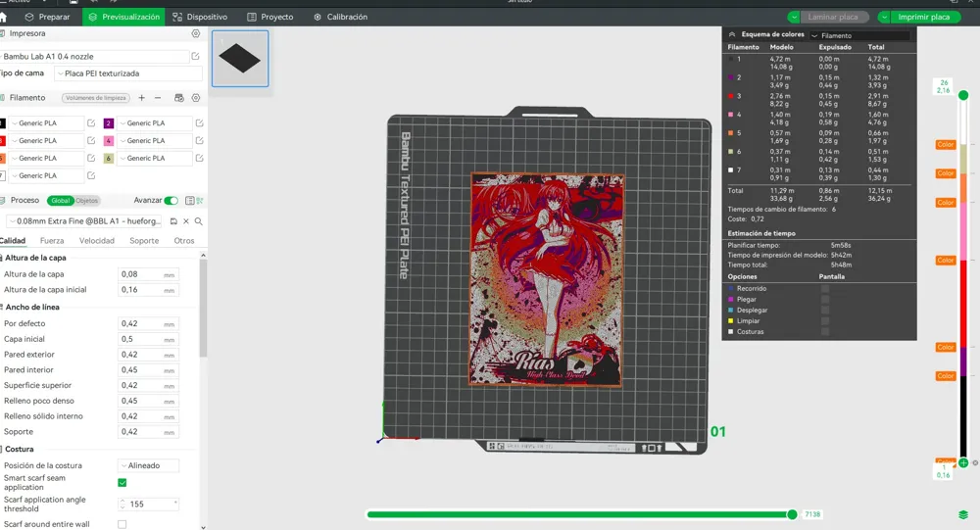Remove a filament with minus icon
980x530 pixels.
[x=158, y=98]
